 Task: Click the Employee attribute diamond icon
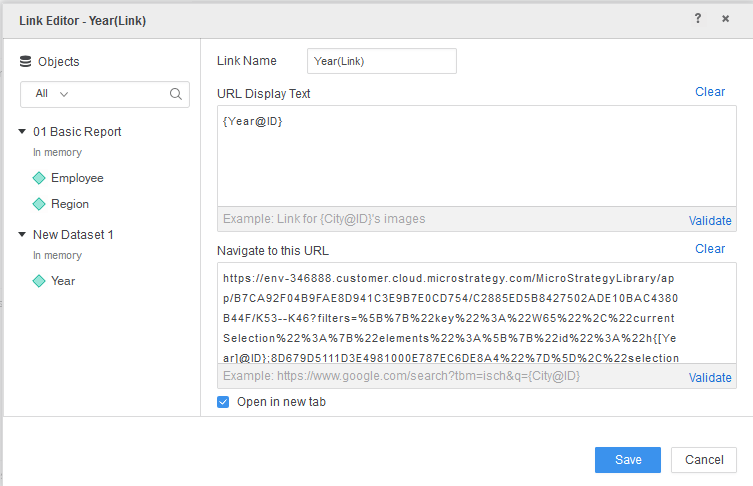click(x=39, y=178)
